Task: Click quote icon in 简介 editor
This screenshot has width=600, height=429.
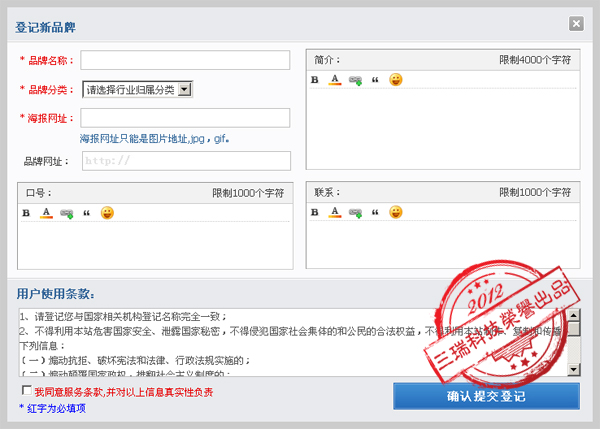Action: (x=375, y=80)
